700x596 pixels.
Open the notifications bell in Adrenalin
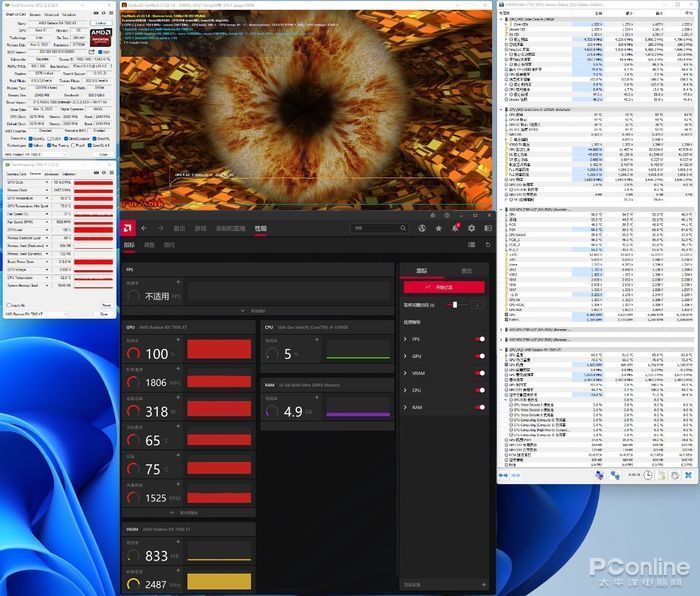pyautogui.click(x=455, y=228)
